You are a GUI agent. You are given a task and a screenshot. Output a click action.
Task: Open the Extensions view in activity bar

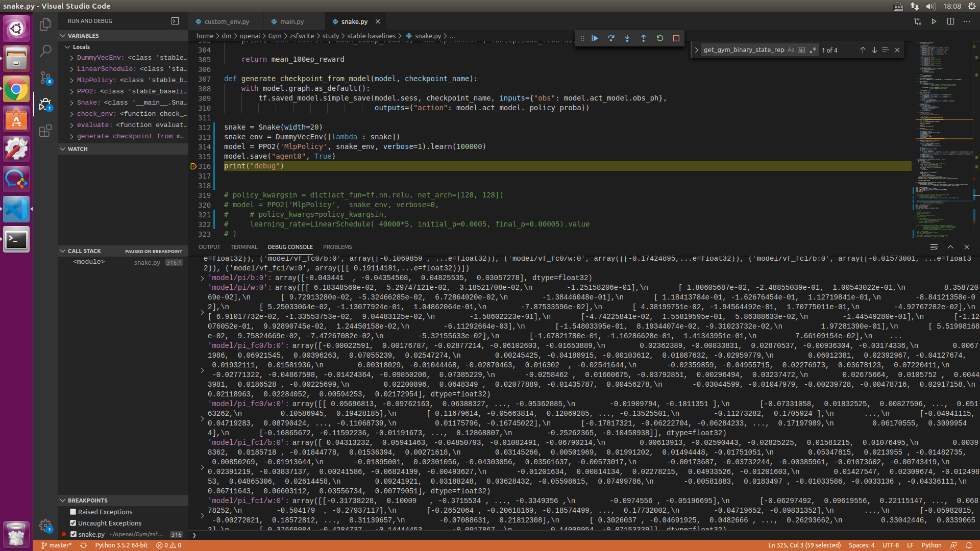pyautogui.click(x=45, y=131)
